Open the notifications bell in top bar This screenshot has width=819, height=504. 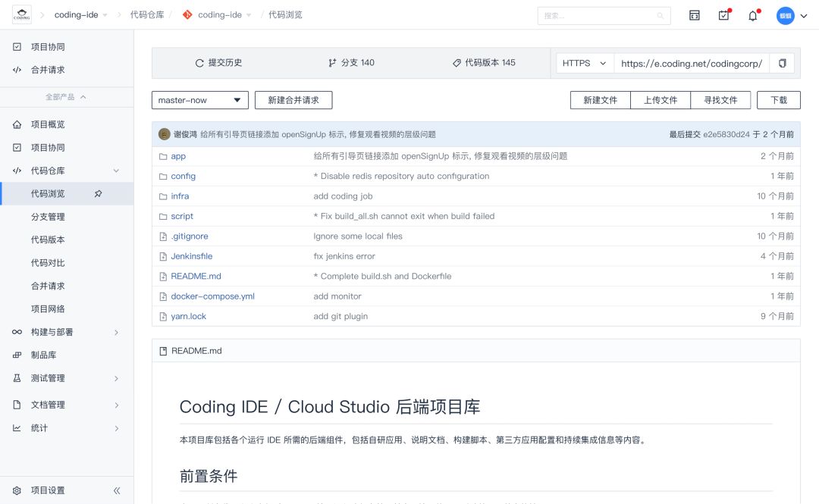coord(752,15)
